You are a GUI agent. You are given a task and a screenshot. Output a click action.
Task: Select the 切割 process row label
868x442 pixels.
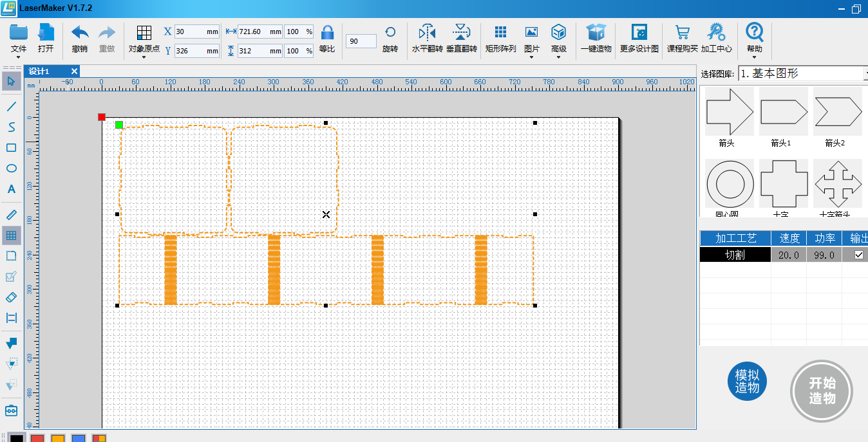coord(735,255)
